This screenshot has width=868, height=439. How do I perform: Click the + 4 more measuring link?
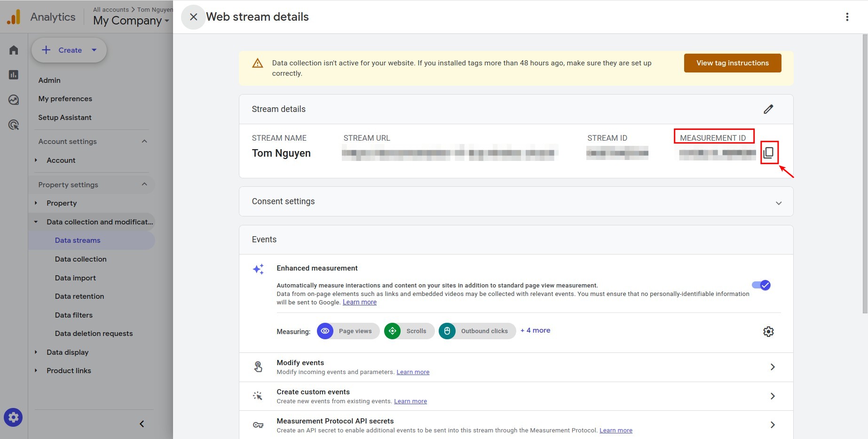click(535, 330)
